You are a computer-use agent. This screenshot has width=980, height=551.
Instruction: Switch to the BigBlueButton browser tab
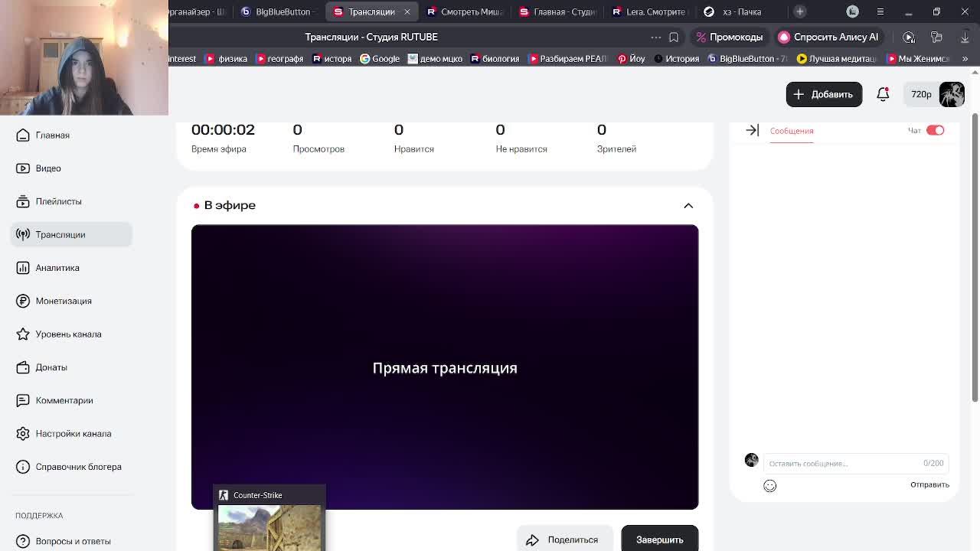click(277, 11)
